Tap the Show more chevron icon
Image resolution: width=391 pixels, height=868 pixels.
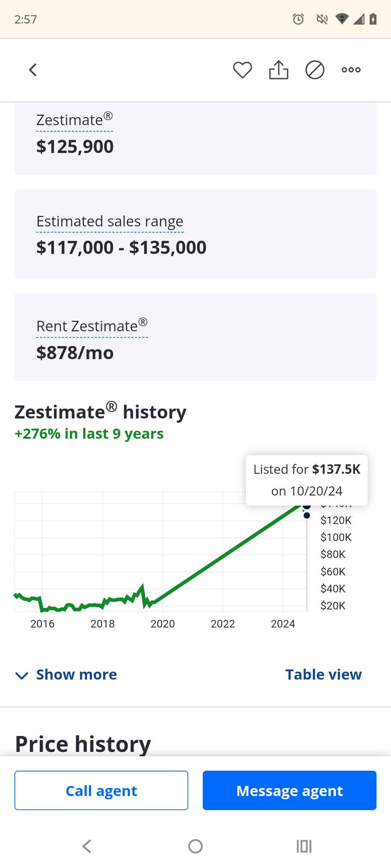click(22, 676)
